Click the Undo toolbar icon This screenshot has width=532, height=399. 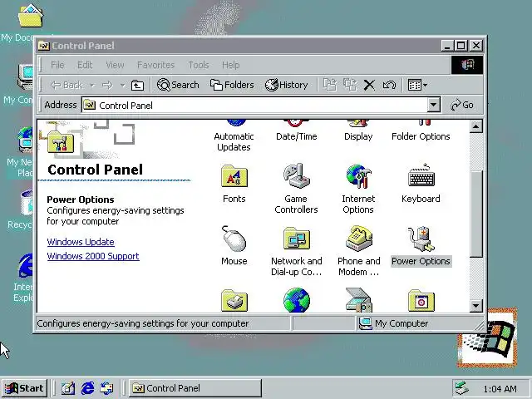point(389,85)
